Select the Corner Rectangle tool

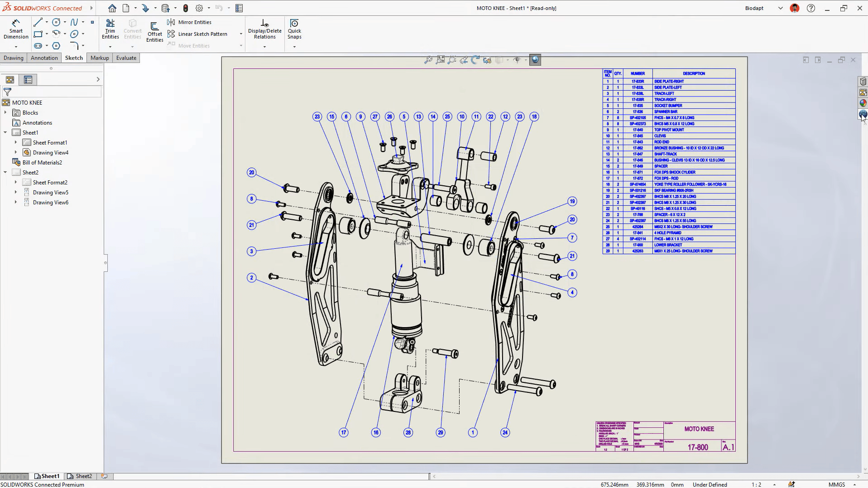point(38,34)
